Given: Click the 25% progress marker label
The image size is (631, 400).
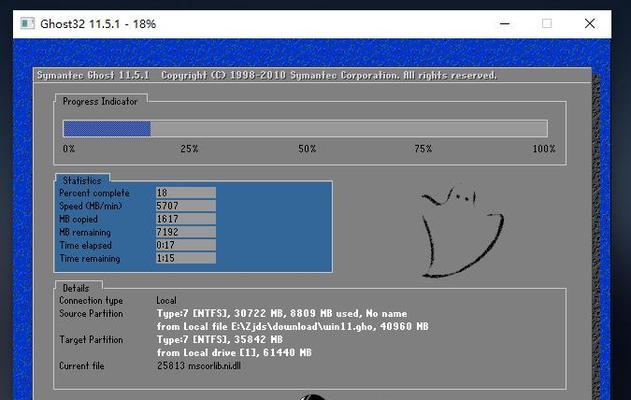Looking at the screenshot, I should (189, 149).
